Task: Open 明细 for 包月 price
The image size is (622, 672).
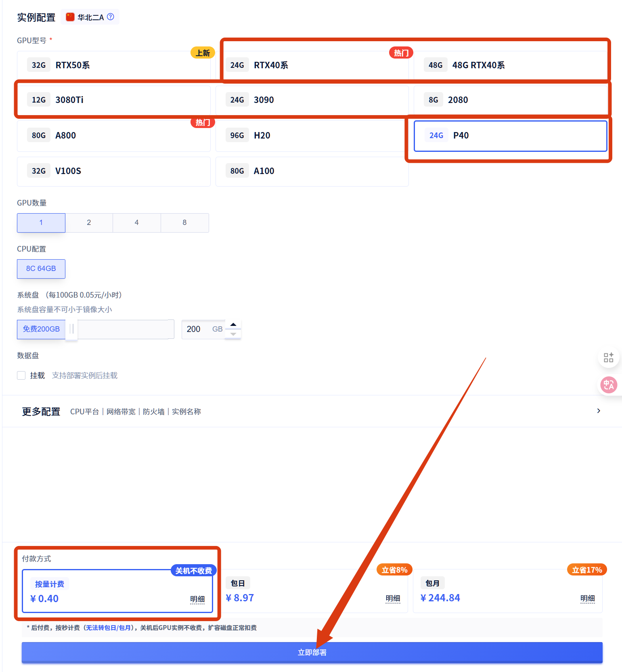Action: [588, 598]
